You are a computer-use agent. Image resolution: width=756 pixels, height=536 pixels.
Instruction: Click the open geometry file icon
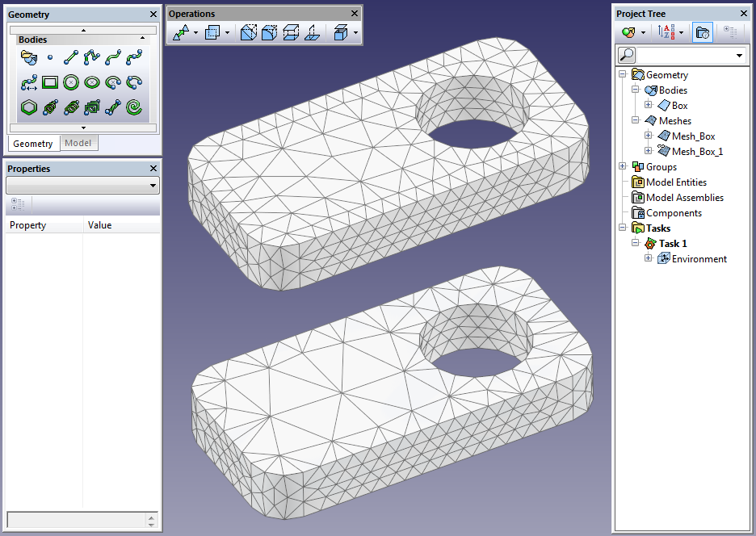pyautogui.click(x=28, y=57)
